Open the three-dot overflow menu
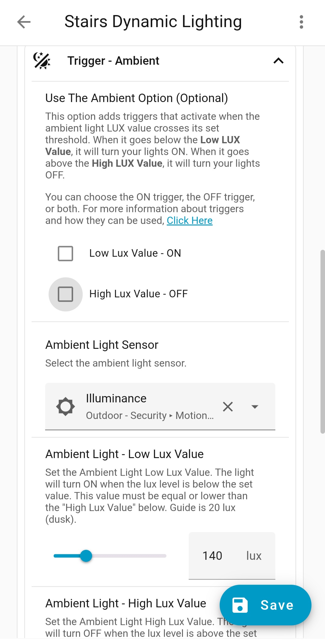 click(301, 22)
